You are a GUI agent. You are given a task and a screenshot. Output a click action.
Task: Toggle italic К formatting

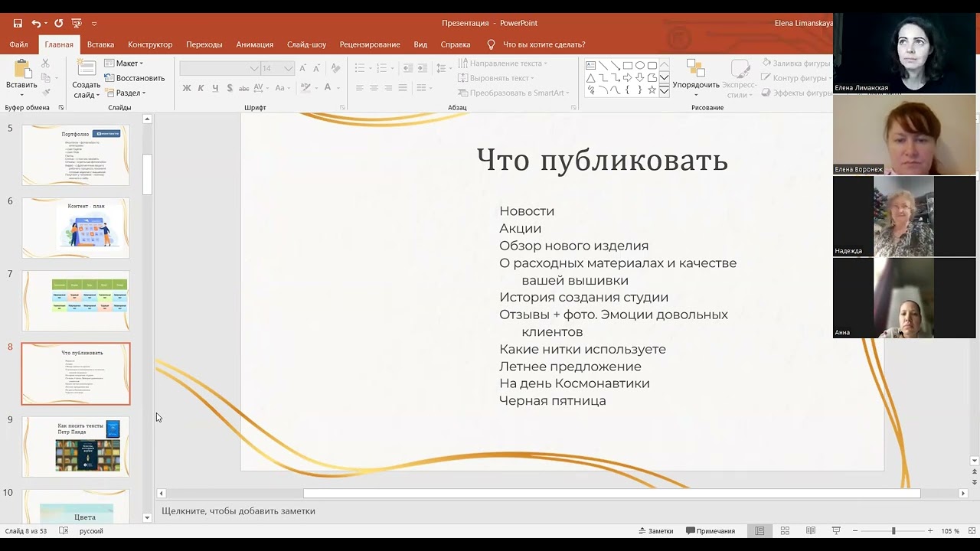click(201, 88)
